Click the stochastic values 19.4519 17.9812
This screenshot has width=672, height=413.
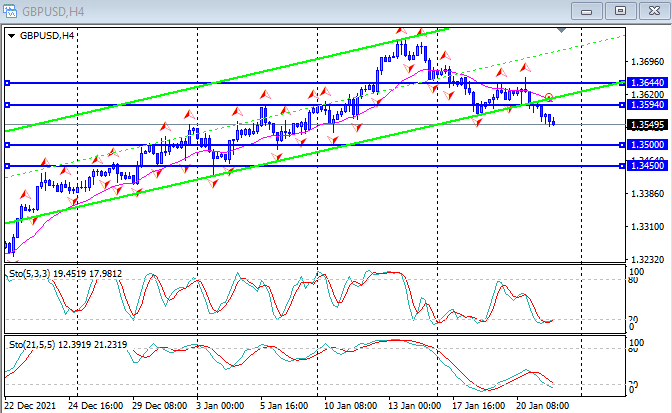pos(87,273)
